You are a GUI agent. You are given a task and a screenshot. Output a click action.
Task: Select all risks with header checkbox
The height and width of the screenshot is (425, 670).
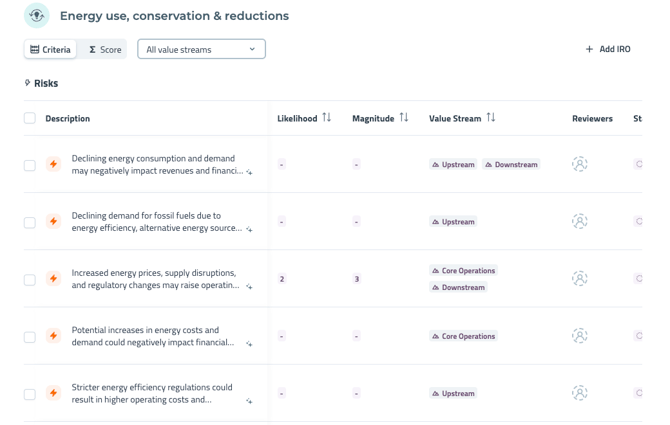pos(30,118)
